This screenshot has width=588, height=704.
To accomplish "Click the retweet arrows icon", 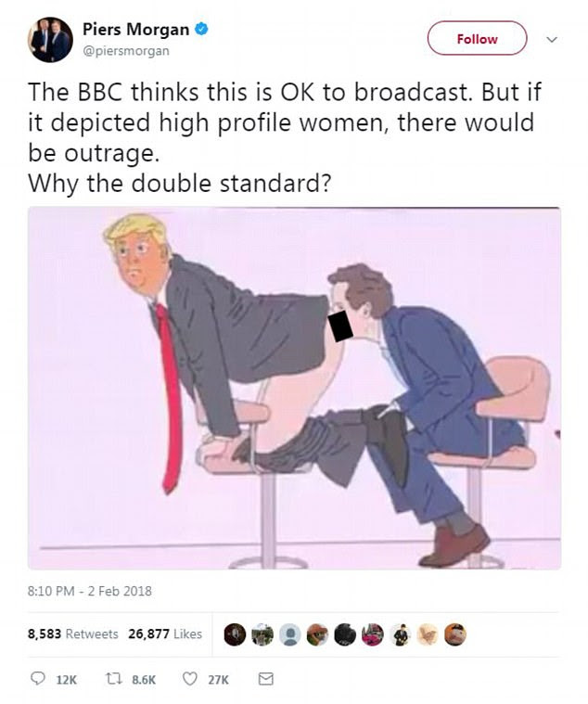I will (x=112, y=679).
